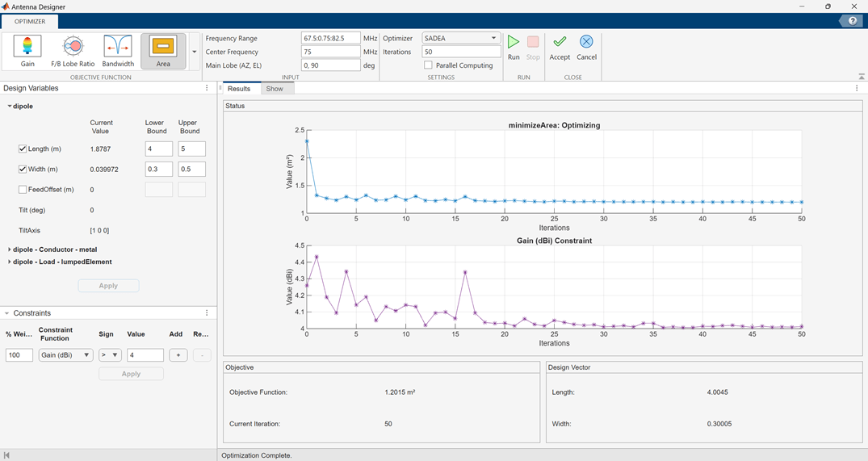
Task: Add a constraint with plus button
Action: point(178,355)
